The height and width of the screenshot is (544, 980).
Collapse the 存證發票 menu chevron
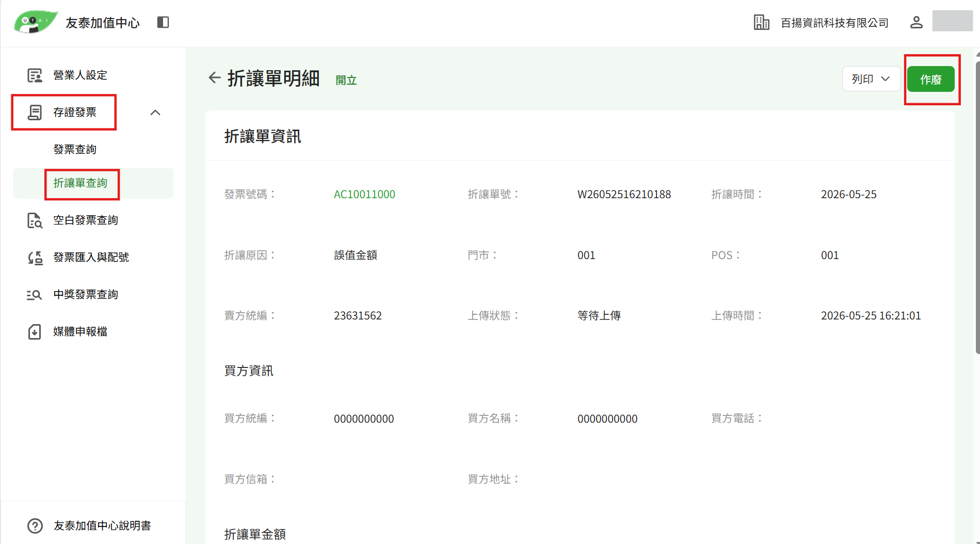pos(155,113)
